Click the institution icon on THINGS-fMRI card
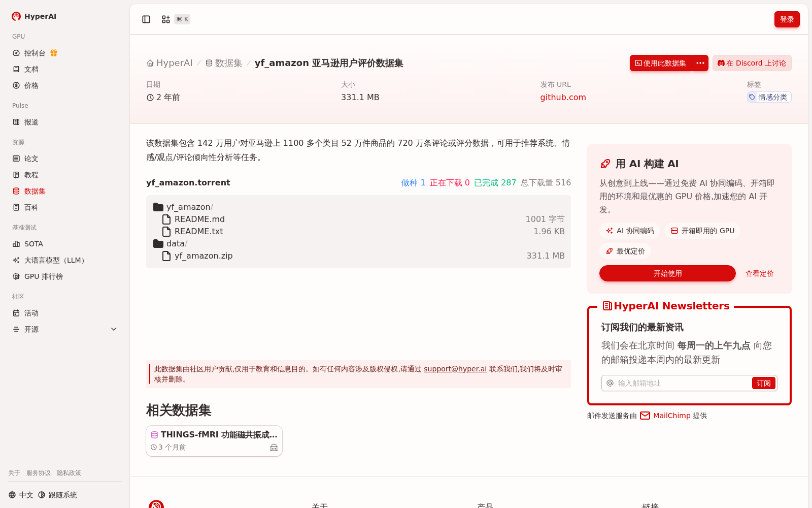The width and height of the screenshot is (812, 508). pyautogui.click(x=274, y=448)
